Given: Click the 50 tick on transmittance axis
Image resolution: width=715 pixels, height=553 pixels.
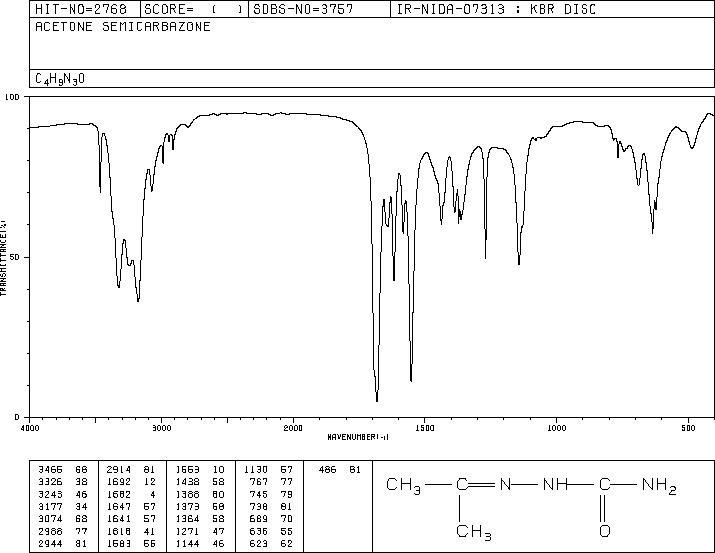Looking at the screenshot, I should [16, 257].
